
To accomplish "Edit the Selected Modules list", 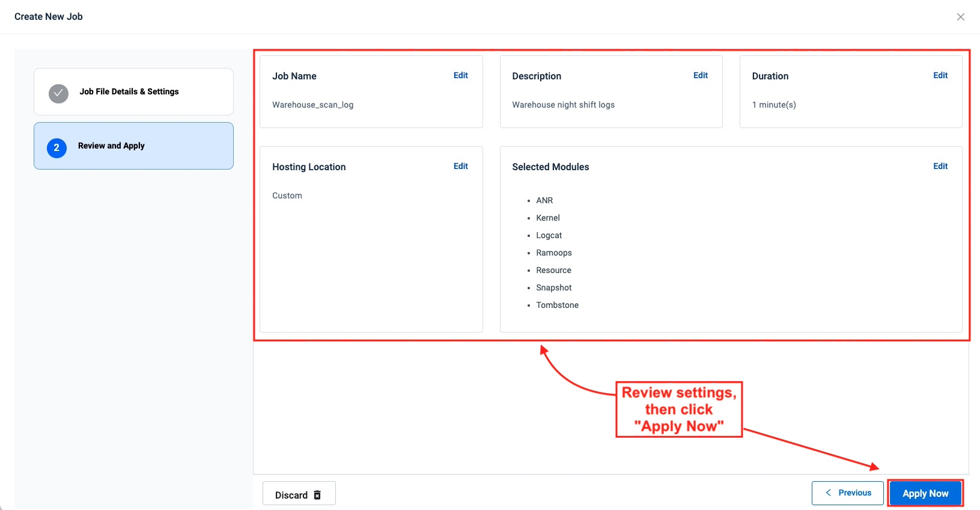I will point(940,166).
